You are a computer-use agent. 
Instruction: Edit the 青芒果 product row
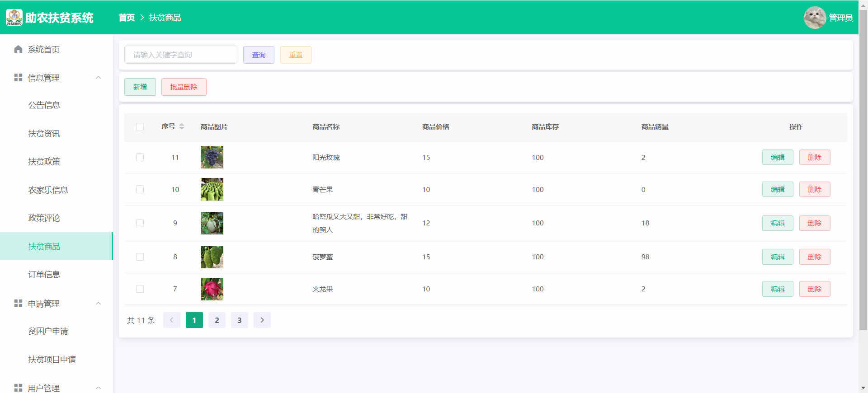click(778, 189)
